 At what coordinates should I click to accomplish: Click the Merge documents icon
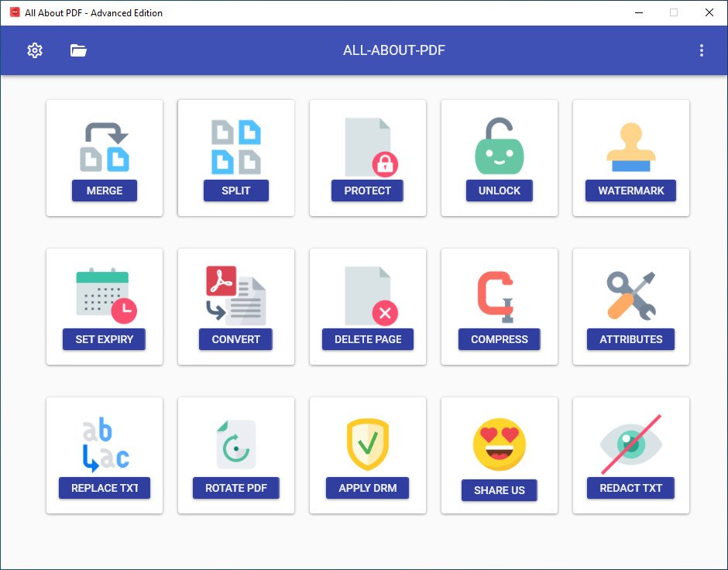(x=105, y=147)
